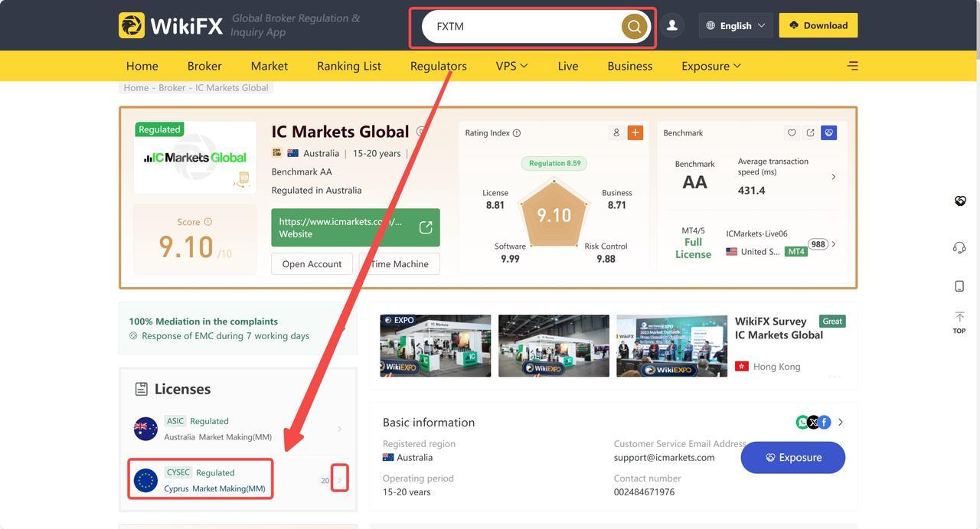This screenshot has height=529, width=980.
Task: Go to the Home menu
Action: pyautogui.click(x=142, y=66)
